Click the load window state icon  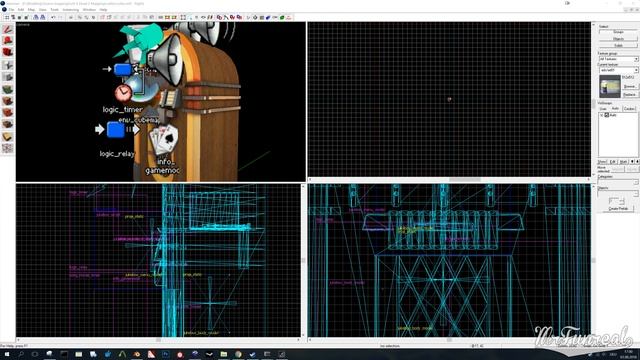click(36, 17)
